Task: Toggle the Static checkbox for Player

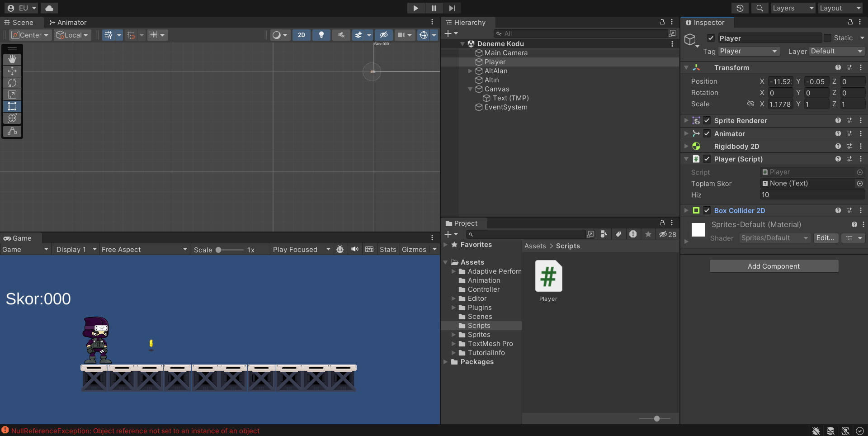Action: click(827, 38)
